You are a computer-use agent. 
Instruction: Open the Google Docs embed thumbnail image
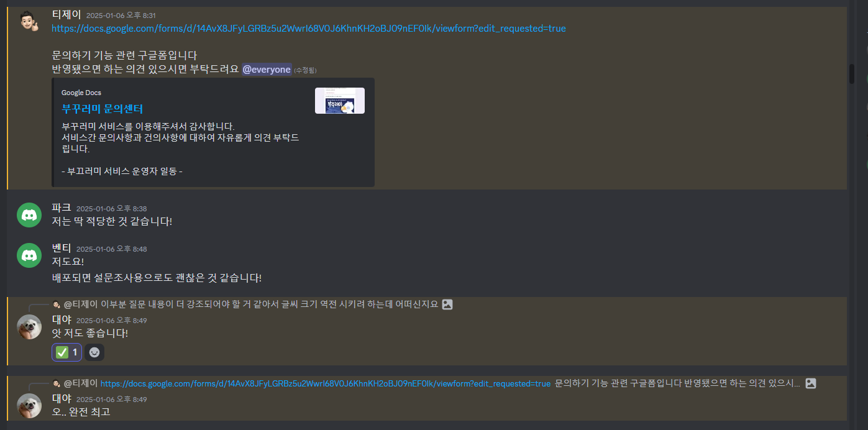coord(340,101)
